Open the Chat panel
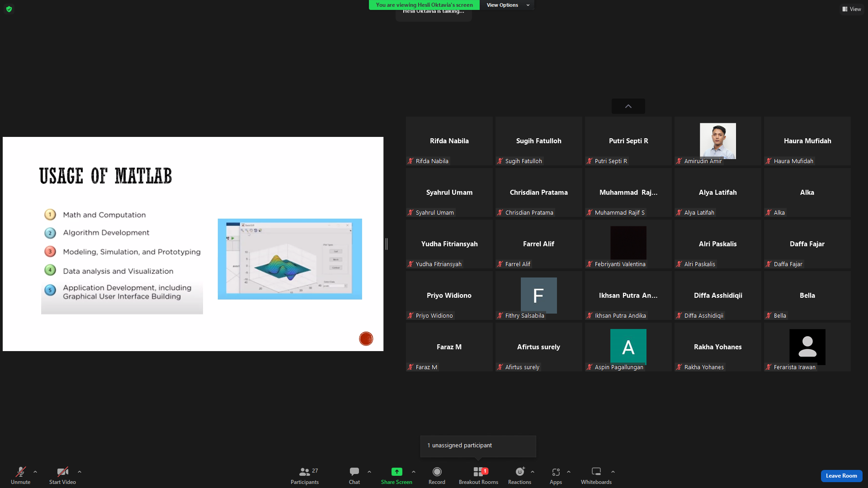The height and width of the screenshot is (488, 868). (x=354, y=475)
